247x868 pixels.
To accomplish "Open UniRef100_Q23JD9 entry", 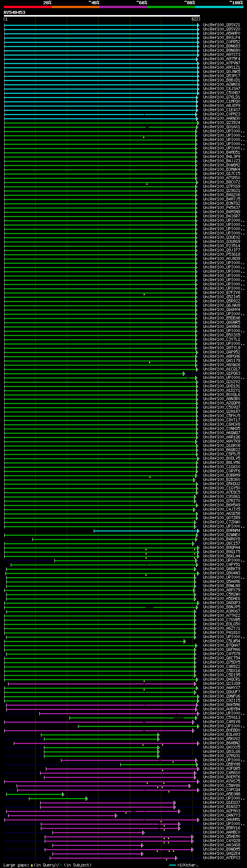I will tap(222, 684).
